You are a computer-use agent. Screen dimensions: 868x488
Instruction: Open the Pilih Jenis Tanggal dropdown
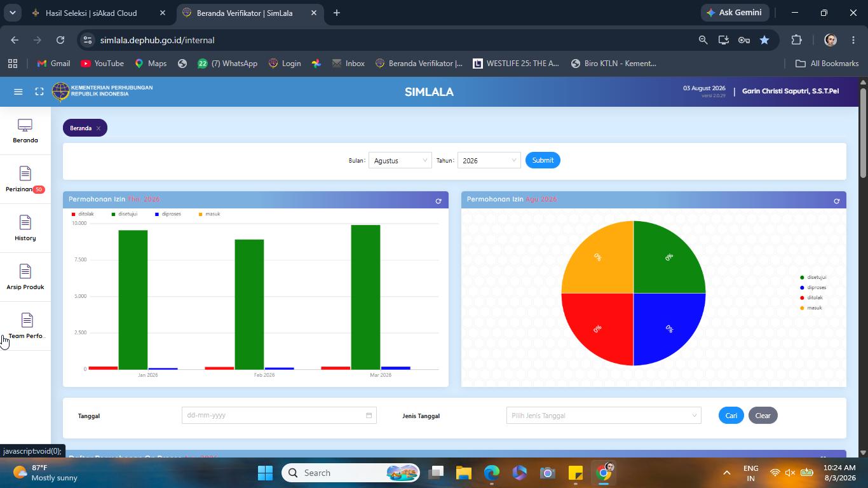(x=604, y=416)
